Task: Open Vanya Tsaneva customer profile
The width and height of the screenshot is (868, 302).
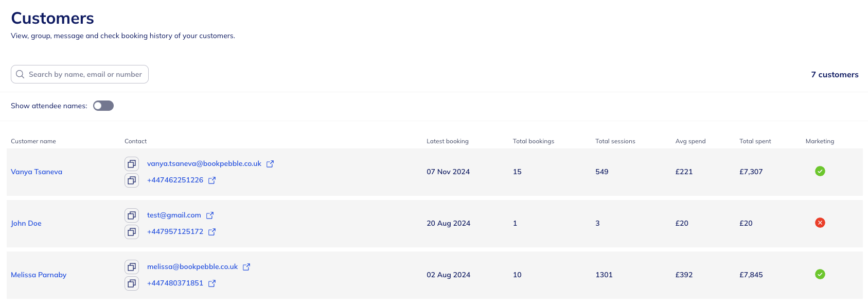Action: point(37,172)
